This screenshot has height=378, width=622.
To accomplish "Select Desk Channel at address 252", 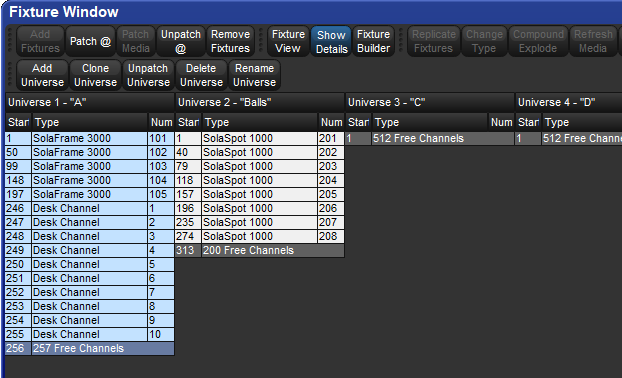I will click(90, 292).
